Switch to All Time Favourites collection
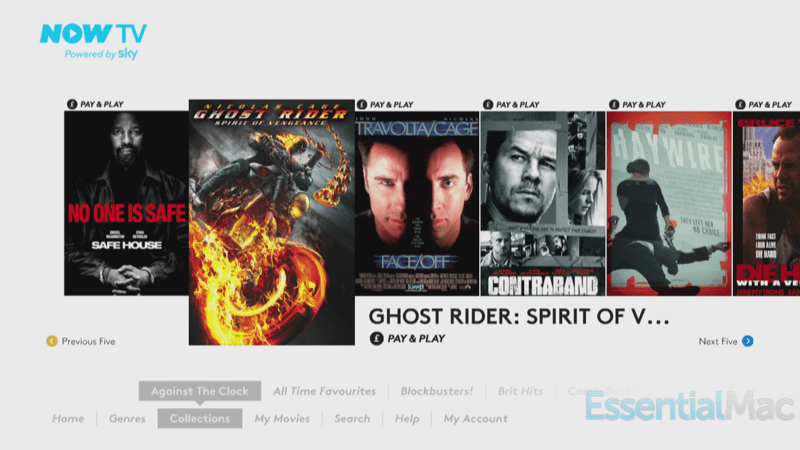 [324, 391]
